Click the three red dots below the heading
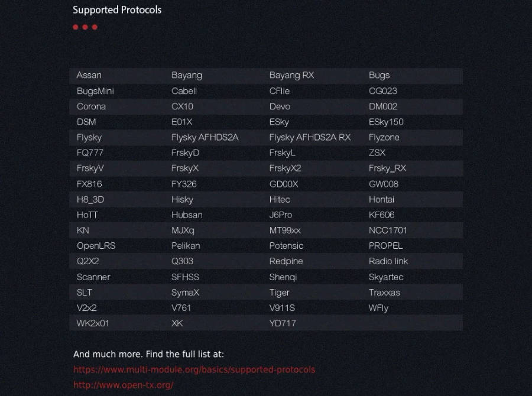Image resolution: width=532 pixels, height=396 pixels. [85, 27]
